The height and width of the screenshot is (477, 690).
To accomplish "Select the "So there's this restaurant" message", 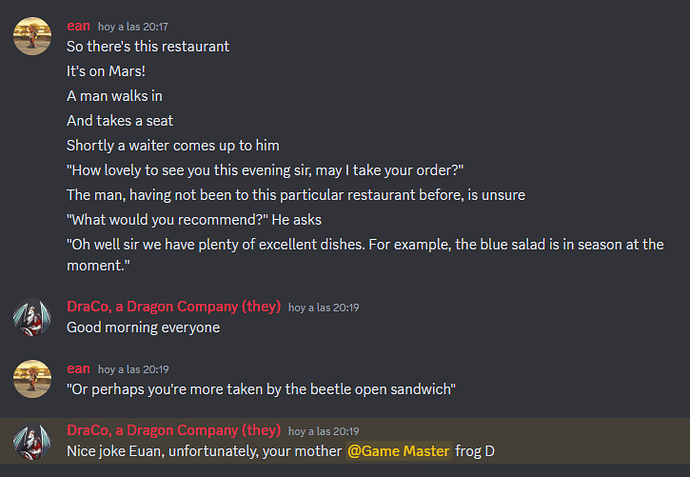I will pyautogui.click(x=148, y=47).
